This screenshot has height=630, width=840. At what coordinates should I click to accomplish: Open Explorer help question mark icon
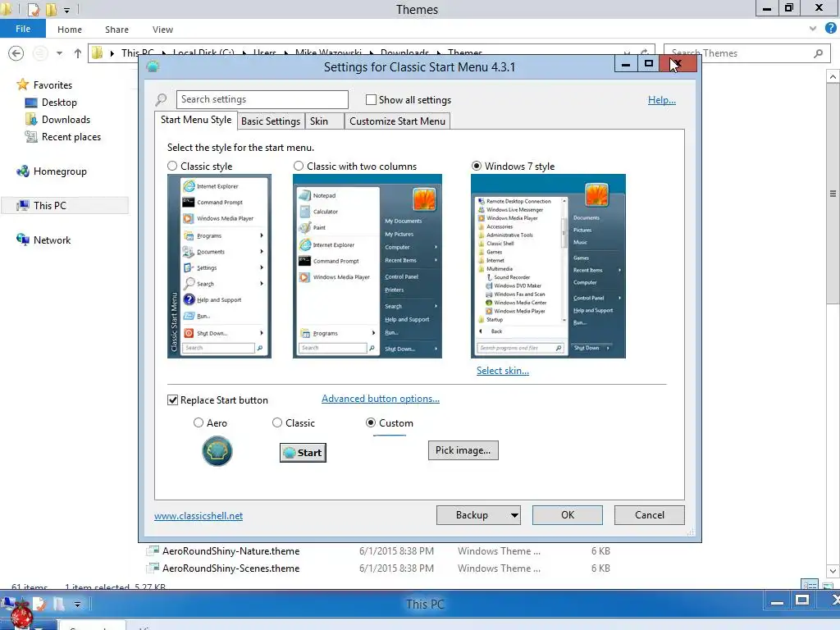tap(831, 29)
